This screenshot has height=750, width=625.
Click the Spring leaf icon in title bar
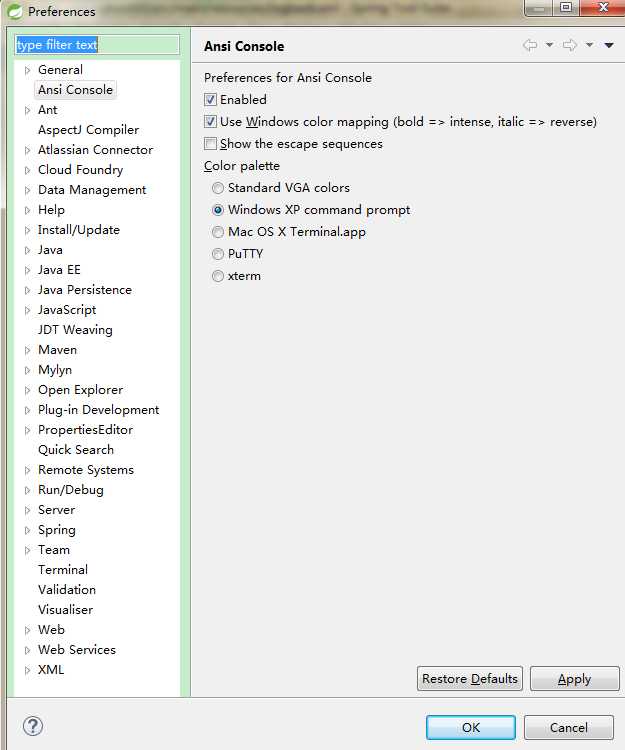point(14,11)
